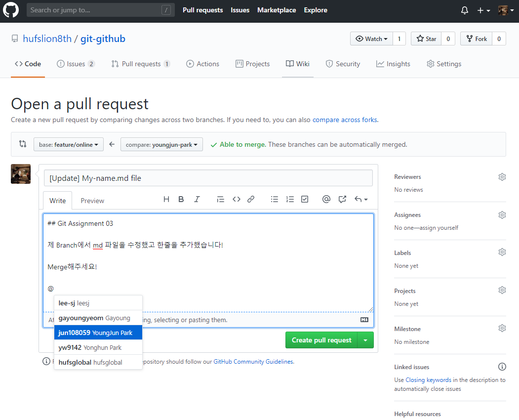Viewport: 519px width, 420px height.
Task: Switch to the Preview tab
Action: pyautogui.click(x=92, y=201)
